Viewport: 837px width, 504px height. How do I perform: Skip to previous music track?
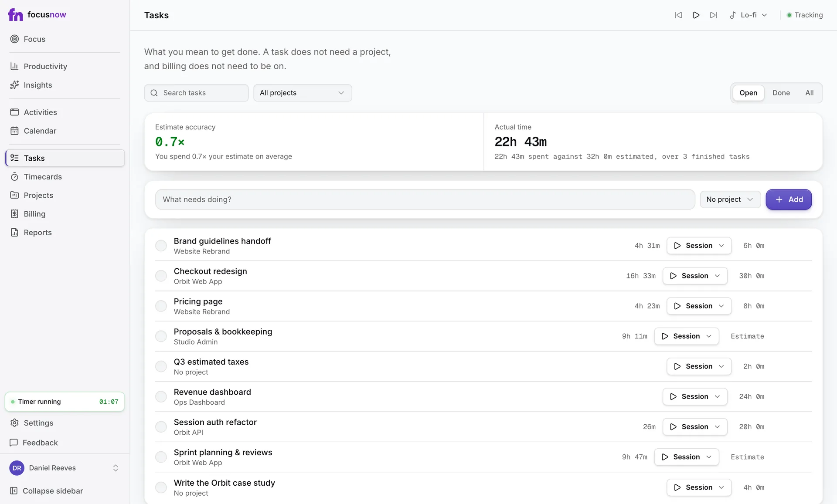[x=678, y=15]
